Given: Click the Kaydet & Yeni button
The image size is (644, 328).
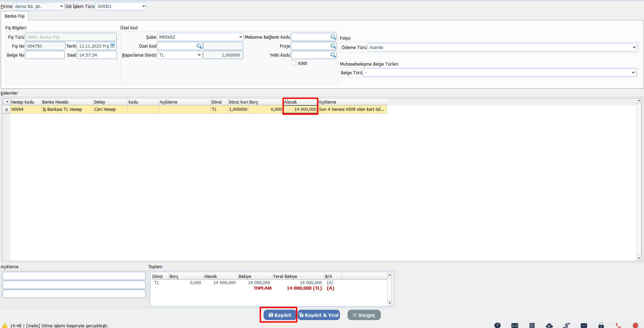Looking at the screenshot, I should (x=319, y=315).
